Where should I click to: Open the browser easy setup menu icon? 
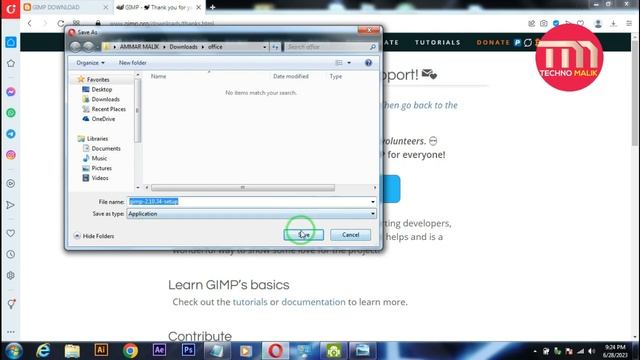629,24
